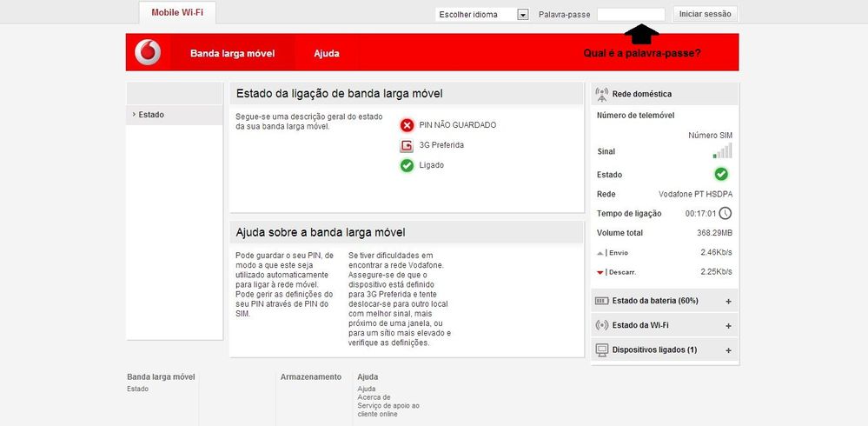This screenshot has width=868, height=426.
Task: Click the red PIN NÃO GUARDADO icon
Action: pos(407,125)
